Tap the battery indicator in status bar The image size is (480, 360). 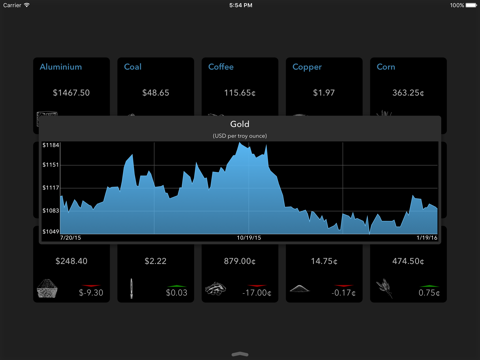click(x=471, y=5)
